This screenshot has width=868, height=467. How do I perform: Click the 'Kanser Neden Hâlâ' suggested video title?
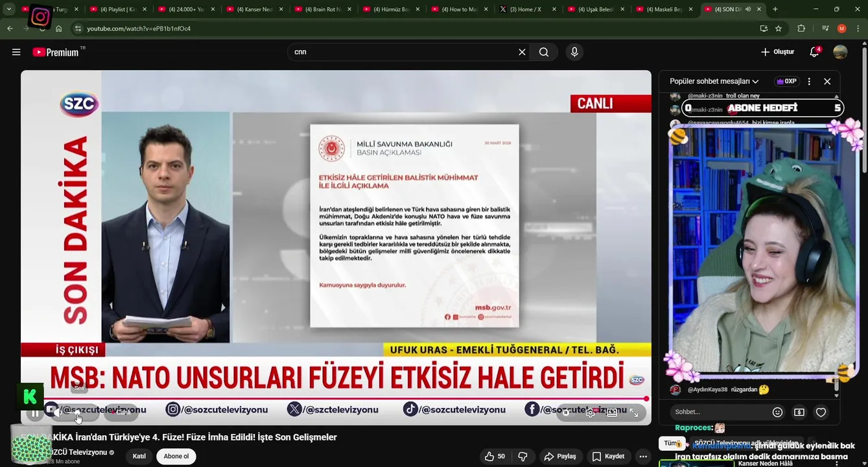(765, 463)
